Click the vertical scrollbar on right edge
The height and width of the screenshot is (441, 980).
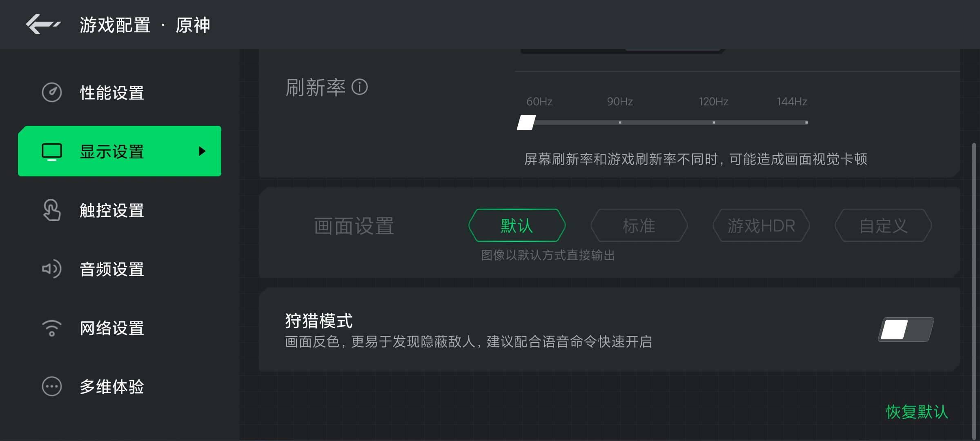coord(974,291)
